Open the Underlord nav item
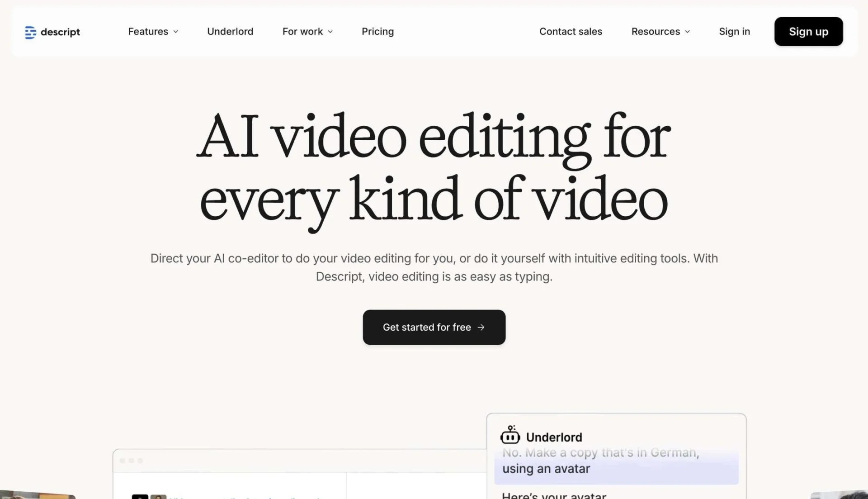The image size is (868, 499). coord(230,32)
